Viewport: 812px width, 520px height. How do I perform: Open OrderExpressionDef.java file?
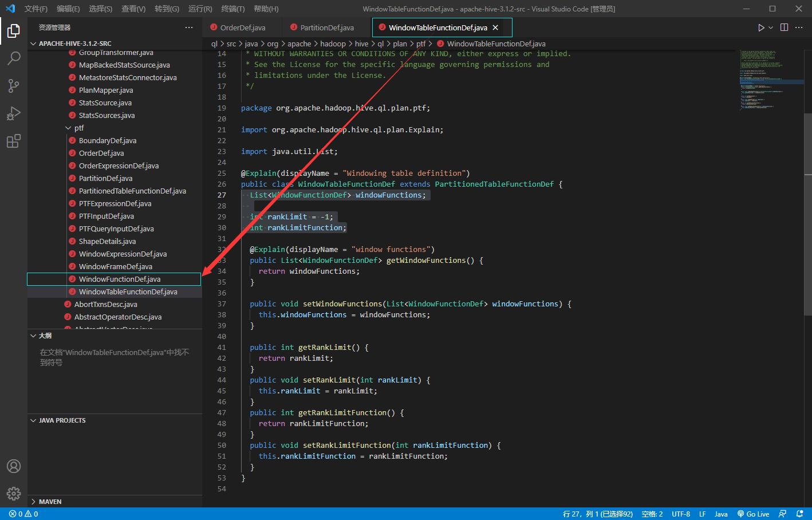coord(115,166)
